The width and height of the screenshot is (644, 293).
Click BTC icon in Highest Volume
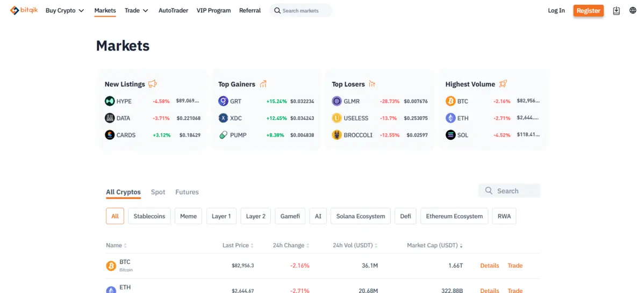[450, 101]
